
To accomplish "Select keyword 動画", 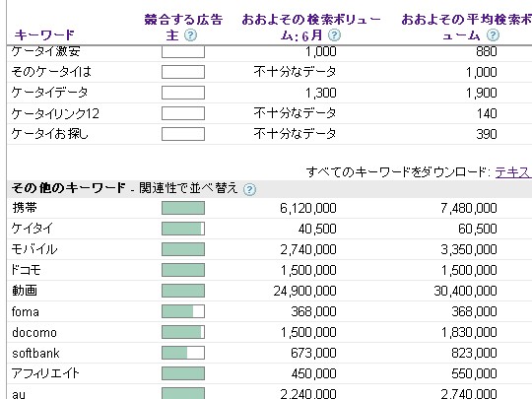I will pyautogui.click(x=25, y=291).
